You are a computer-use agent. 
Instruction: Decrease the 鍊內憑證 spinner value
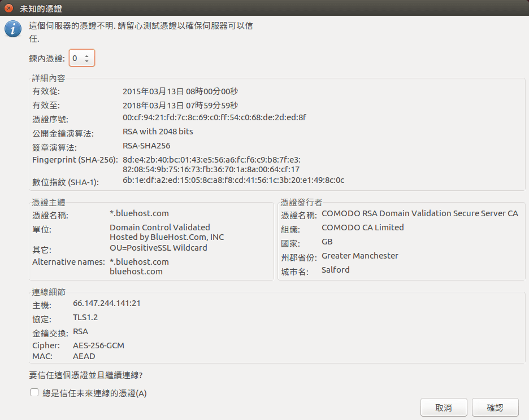click(x=86, y=61)
